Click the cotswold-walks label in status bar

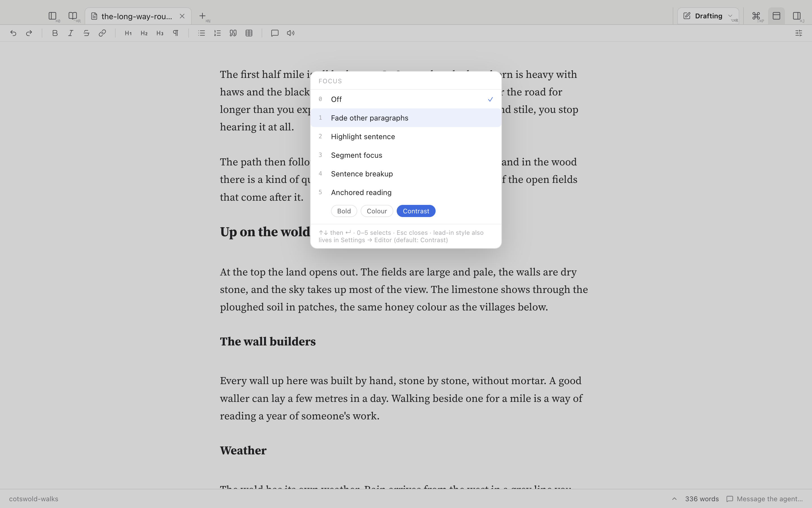34,499
